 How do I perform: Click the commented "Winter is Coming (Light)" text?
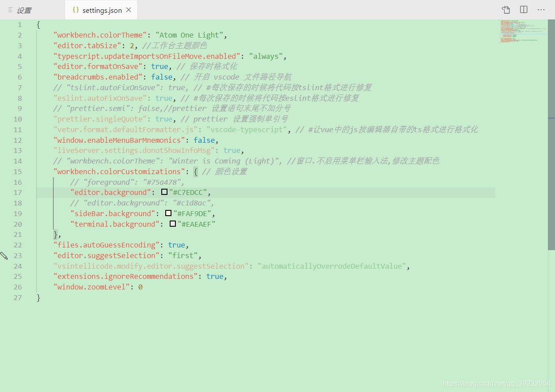pos(224,161)
